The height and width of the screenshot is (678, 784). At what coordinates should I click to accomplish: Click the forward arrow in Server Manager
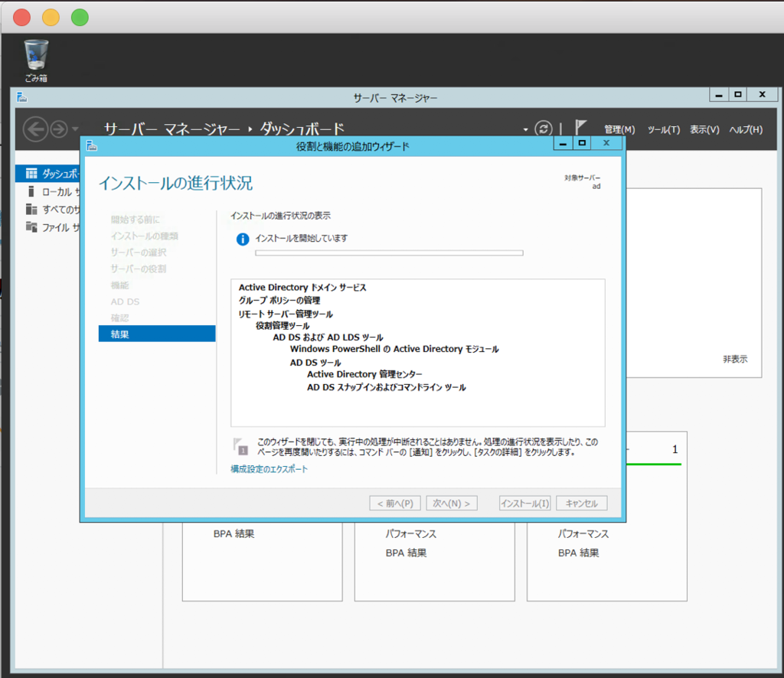(x=59, y=129)
